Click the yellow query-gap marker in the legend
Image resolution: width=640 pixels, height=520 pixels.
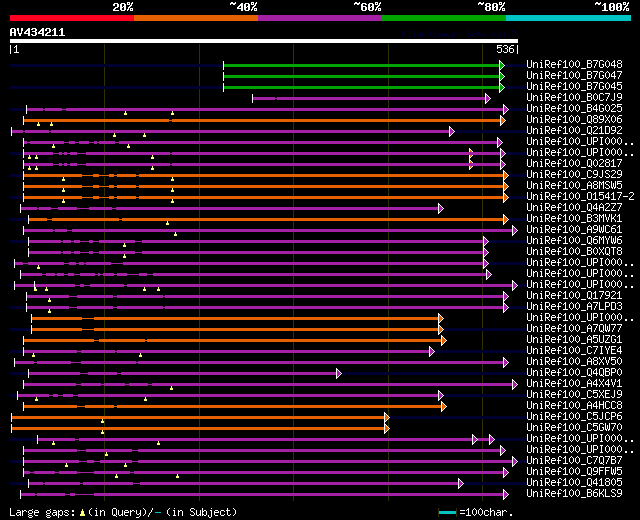coord(82,513)
